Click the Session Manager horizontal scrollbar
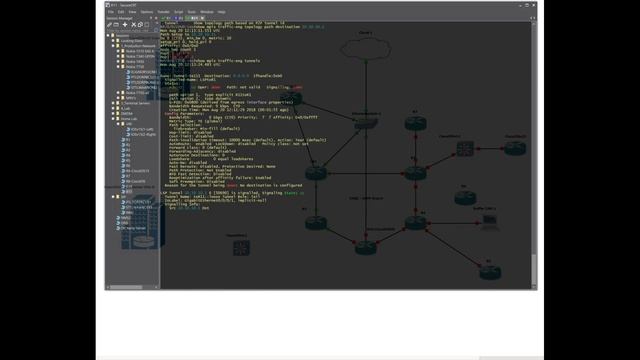The height and width of the screenshot is (360, 640). click(x=126, y=287)
